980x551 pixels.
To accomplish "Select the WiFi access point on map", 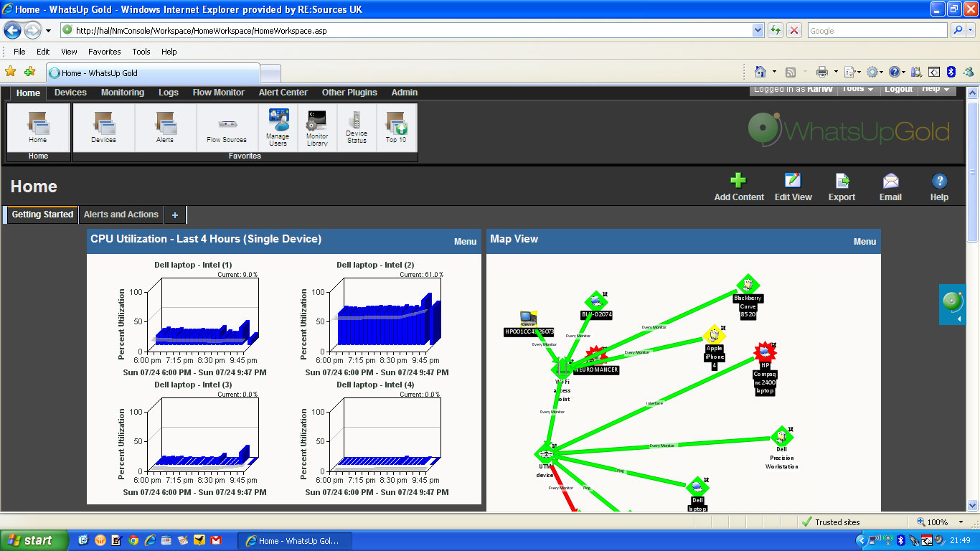I will click(x=562, y=368).
